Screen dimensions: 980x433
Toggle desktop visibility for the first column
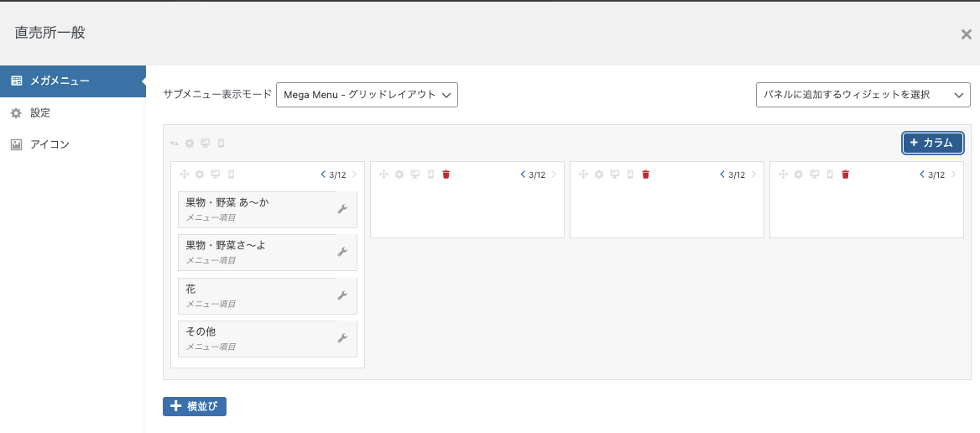pyautogui.click(x=216, y=175)
